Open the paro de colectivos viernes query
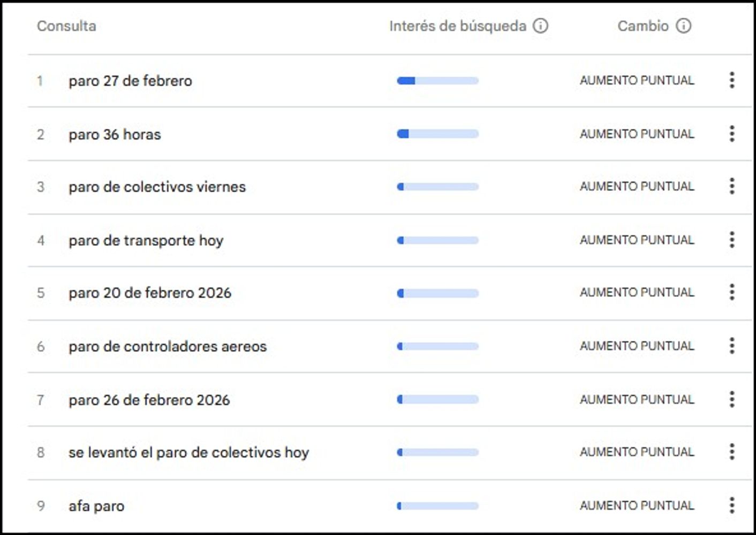This screenshot has height=535, width=756. point(157,187)
